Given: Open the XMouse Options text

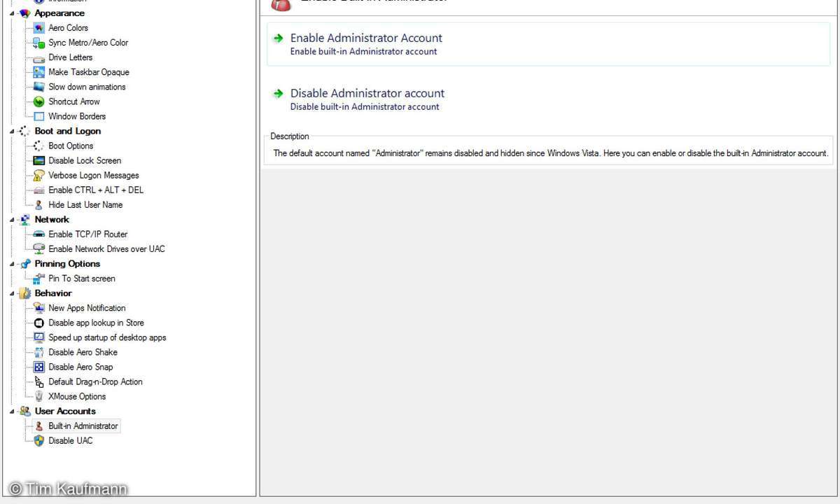Looking at the screenshot, I should pyautogui.click(x=77, y=396).
